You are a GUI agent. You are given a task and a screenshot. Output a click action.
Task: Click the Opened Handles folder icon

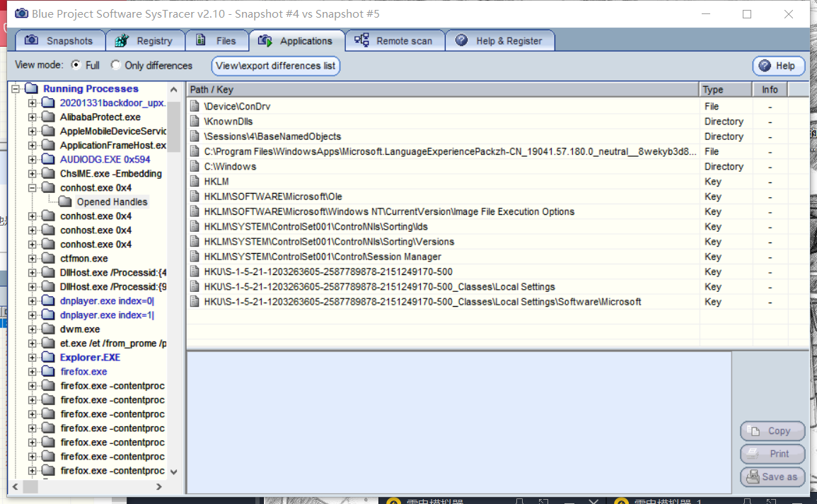[x=65, y=201]
